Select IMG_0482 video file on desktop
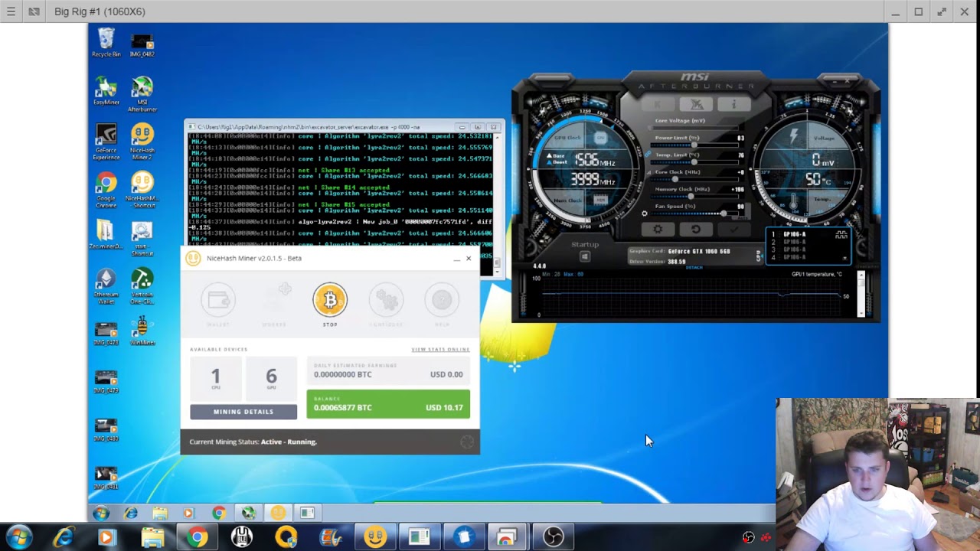980x551 pixels. tap(142, 44)
